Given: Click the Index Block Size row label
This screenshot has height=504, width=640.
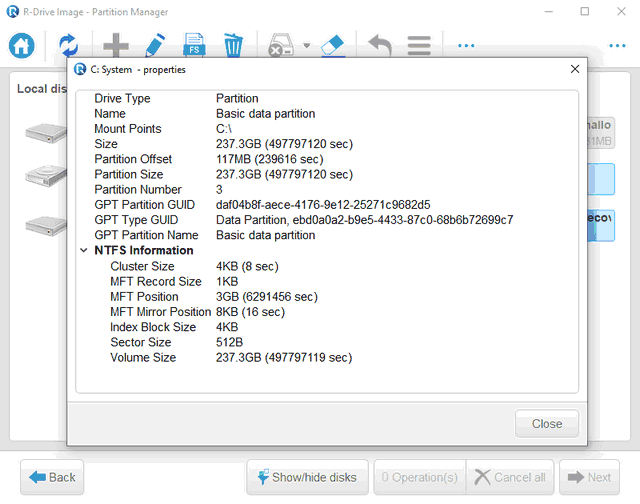Looking at the screenshot, I should 153,327.
